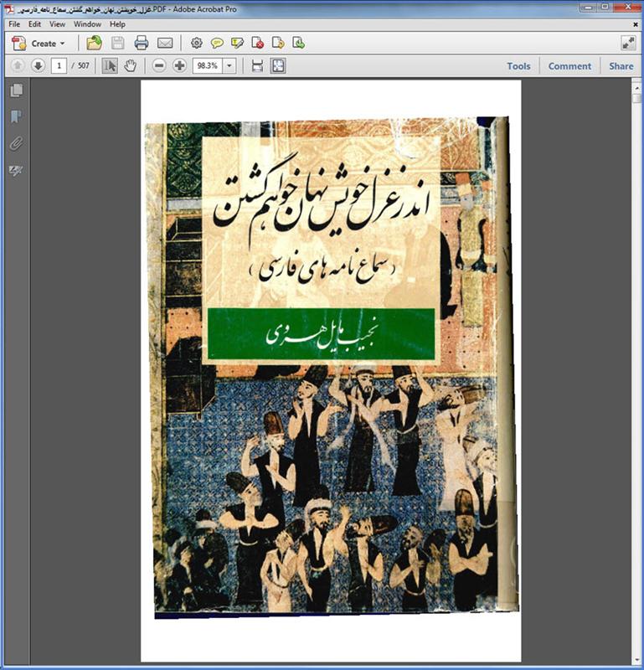This screenshot has height=670, width=644.
Task: Zoom out with the minus button
Action: [159, 66]
